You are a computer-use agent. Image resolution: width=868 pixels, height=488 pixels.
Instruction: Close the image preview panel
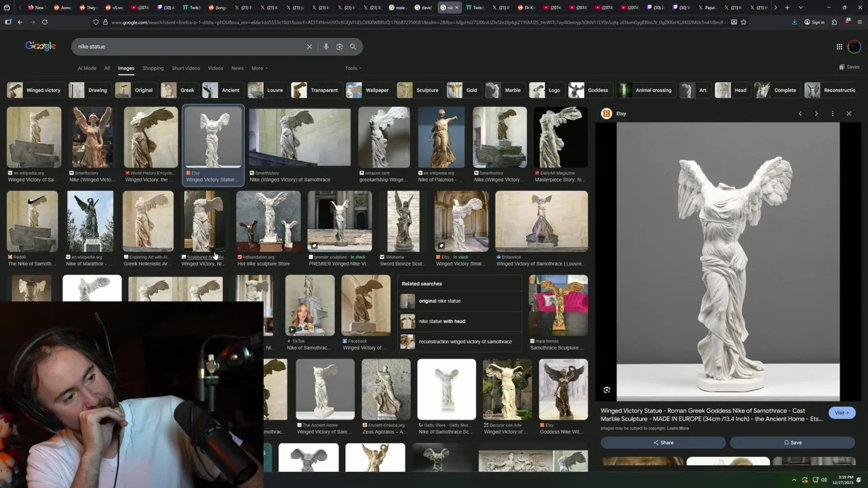click(849, 114)
